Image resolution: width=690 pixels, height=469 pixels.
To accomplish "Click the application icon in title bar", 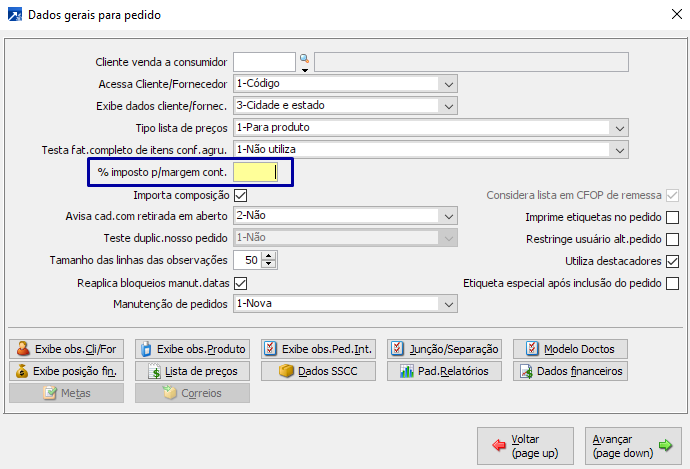I will point(15,15).
